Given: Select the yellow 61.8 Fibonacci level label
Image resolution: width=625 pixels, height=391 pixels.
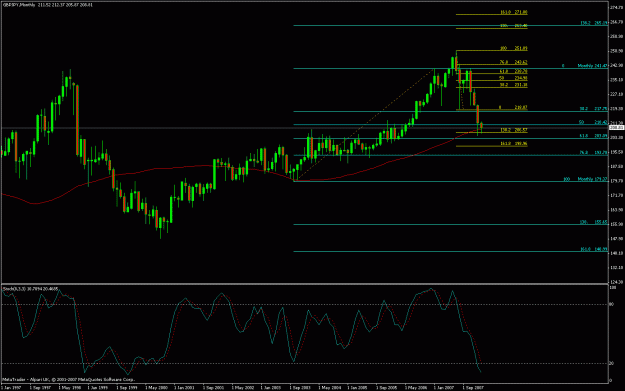Looking at the screenshot, I should click(514, 71).
